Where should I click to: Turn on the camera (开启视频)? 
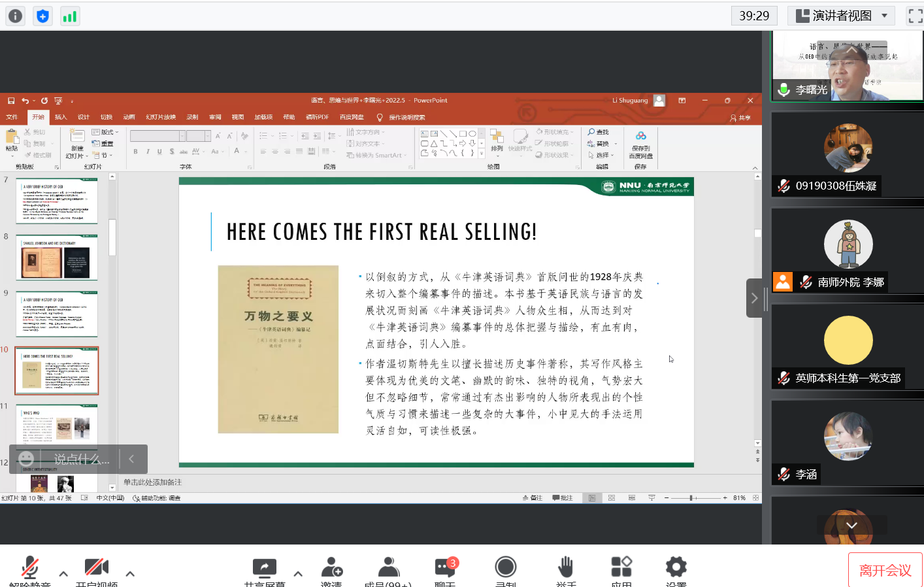pyautogui.click(x=96, y=567)
